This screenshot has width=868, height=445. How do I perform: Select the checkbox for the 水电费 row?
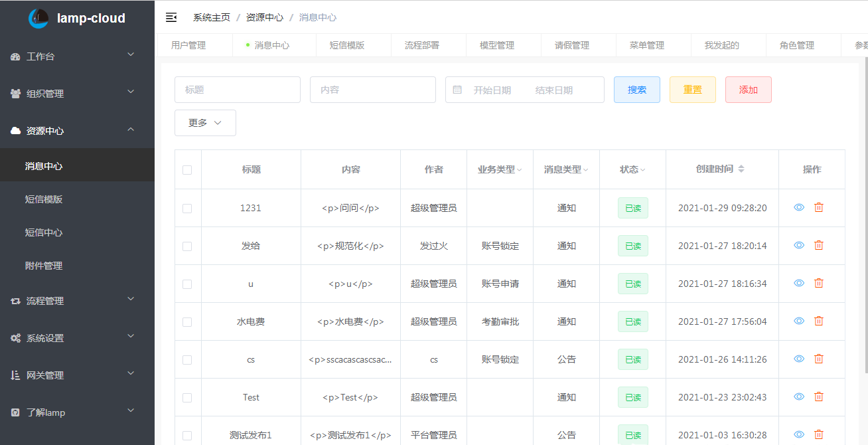pyautogui.click(x=187, y=321)
